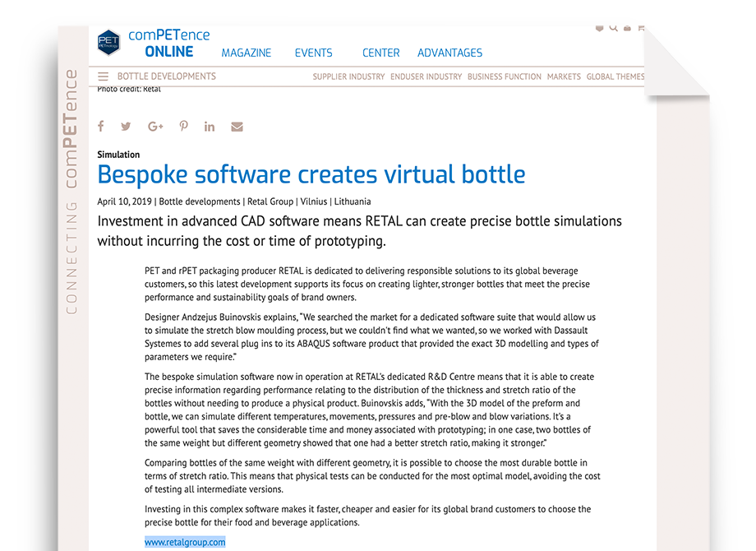Pin the article on Pinterest

[184, 127]
